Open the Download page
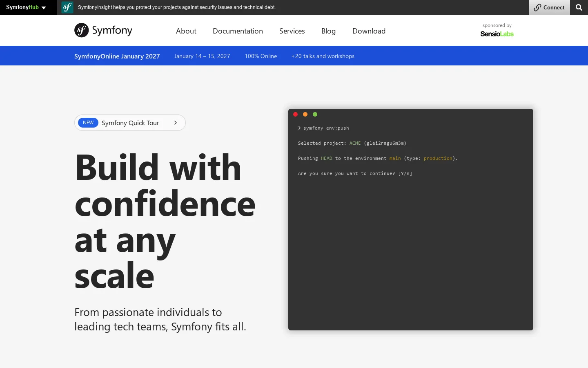Screen dimensions: 588x368 click(x=369, y=31)
